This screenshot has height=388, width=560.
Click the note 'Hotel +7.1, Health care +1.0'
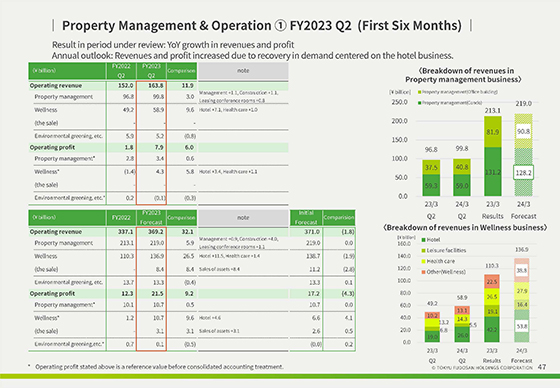228,110
